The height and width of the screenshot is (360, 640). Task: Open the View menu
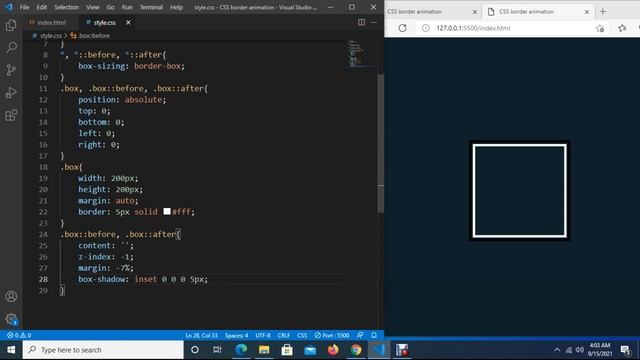[93, 7]
